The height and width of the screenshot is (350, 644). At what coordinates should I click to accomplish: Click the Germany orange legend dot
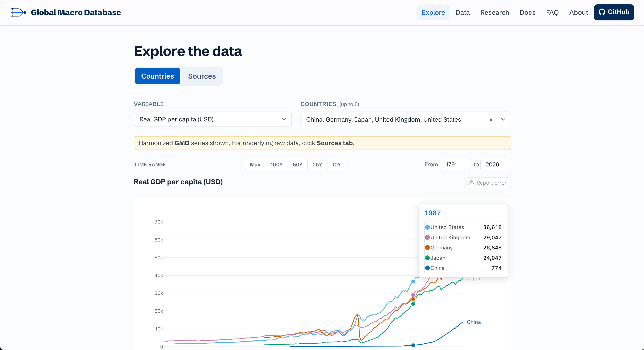pos(427,247)
